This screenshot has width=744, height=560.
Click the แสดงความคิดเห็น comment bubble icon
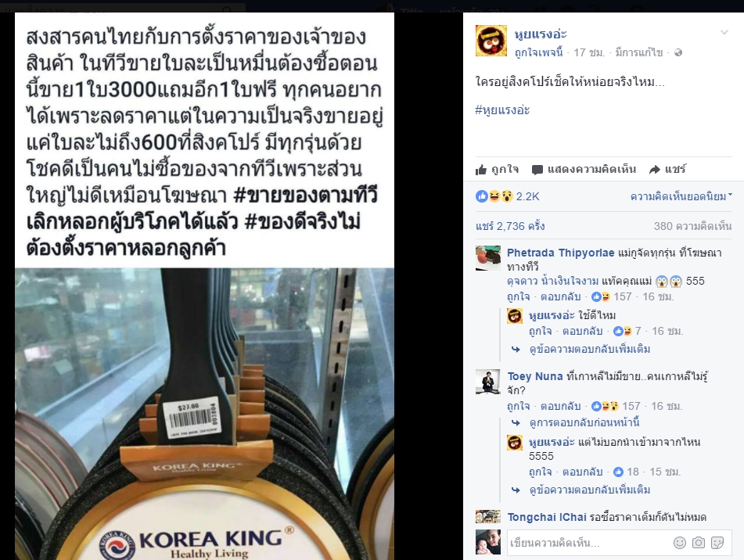coord(537,170)
